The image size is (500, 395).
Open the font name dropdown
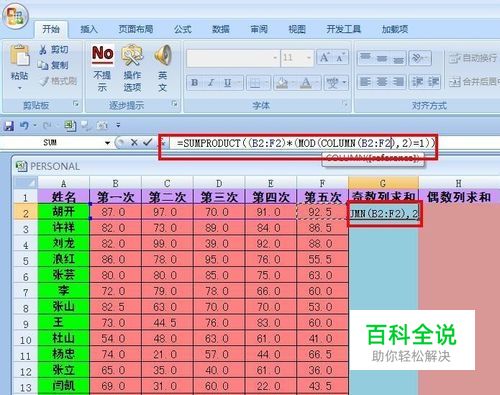coord(275,58)
